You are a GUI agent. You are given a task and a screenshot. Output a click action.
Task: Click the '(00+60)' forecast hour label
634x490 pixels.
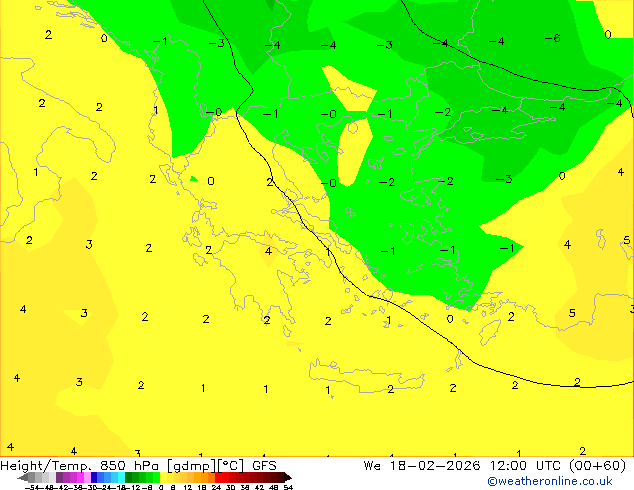pyautogui.click(x=598, y=466)
